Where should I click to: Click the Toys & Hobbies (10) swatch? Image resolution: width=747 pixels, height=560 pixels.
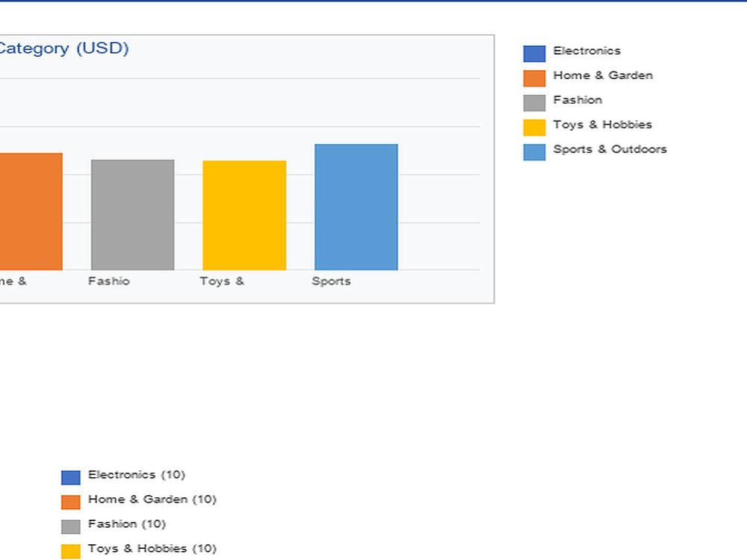[x=70, y=552]
